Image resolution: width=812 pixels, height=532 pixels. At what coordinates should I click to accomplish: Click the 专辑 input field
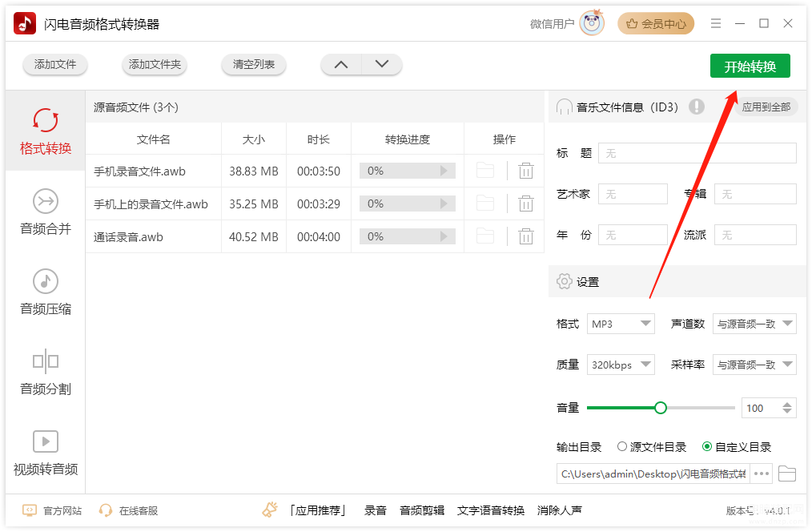[755, 194]
